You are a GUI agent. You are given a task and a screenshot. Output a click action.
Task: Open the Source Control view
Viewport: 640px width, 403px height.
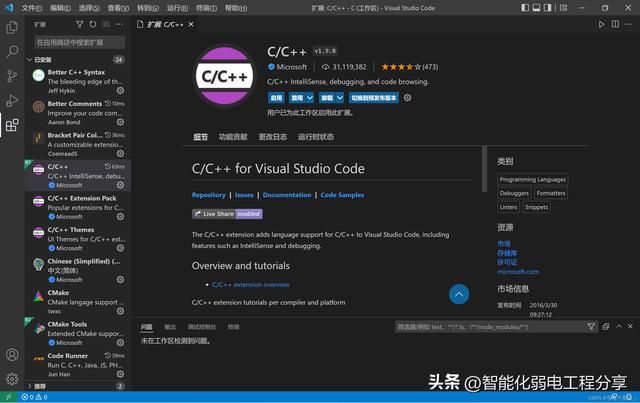click(12, 76)
